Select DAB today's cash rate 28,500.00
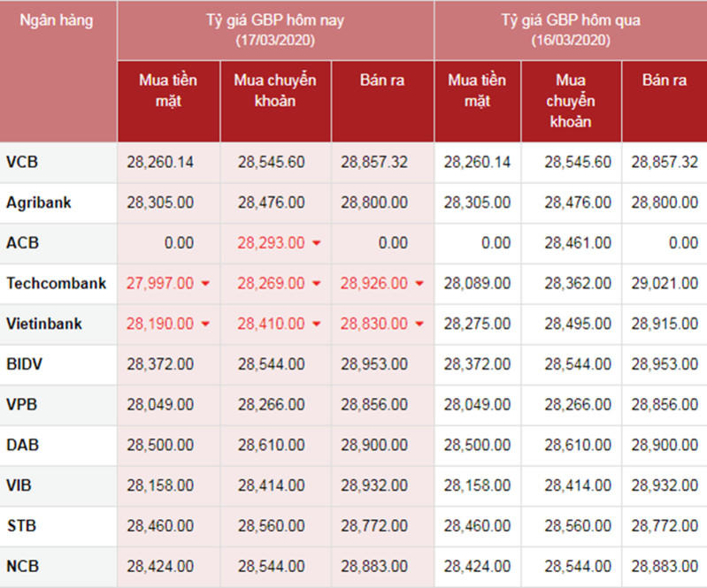This screenshot has width=707, height=588. tap(160, 445)
